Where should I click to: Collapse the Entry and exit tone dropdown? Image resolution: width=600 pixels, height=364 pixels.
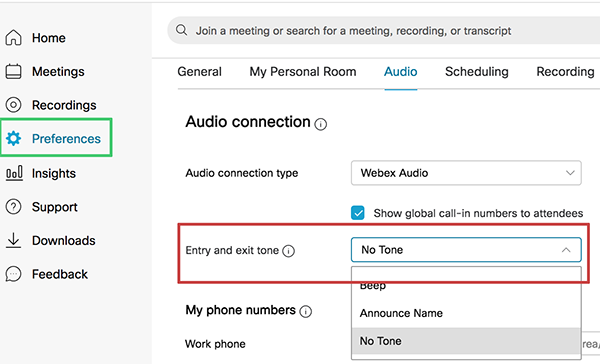point(466,250)
